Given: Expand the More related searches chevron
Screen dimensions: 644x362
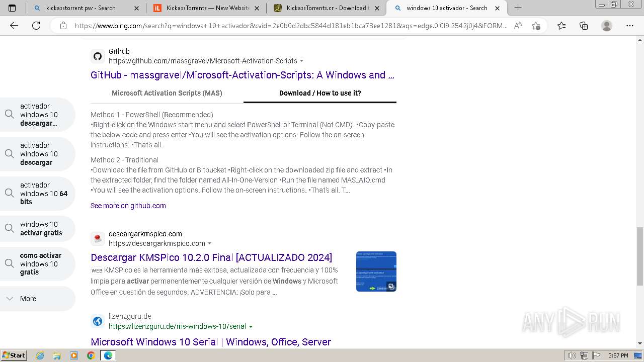Looking at the screenshot, I should click(10, 299).
